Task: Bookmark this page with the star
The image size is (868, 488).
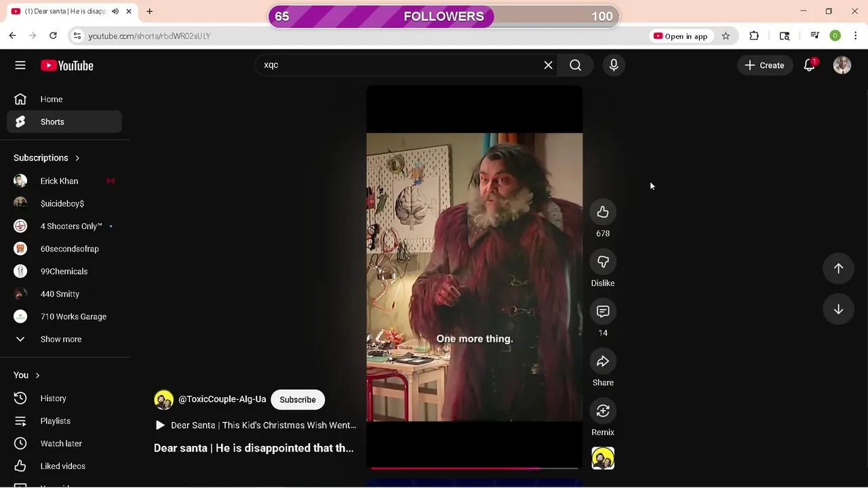Action: coord(726,36)
